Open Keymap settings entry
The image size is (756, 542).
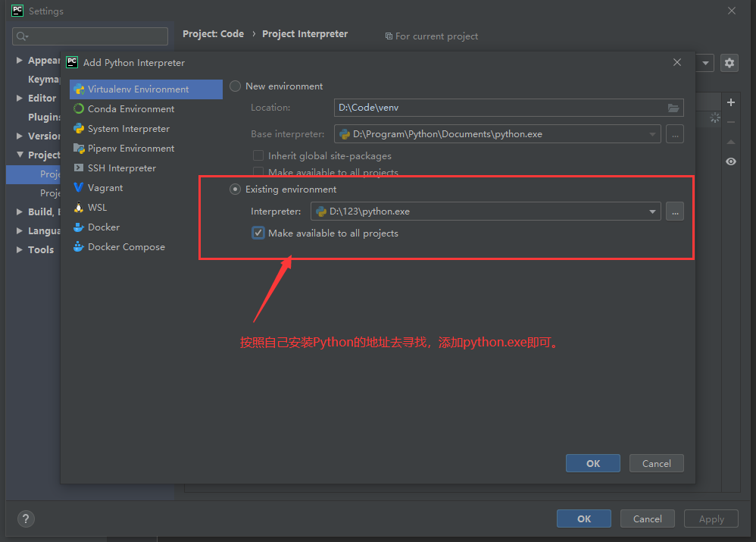pyautogui.click(x=43, y=79)
